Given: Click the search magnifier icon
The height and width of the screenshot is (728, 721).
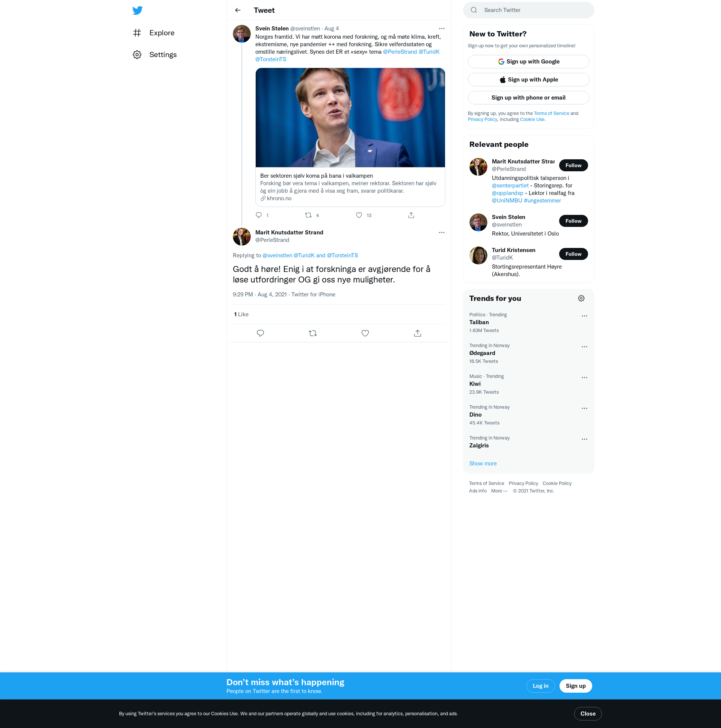Looking at the screenshot, I should point(474,10).
